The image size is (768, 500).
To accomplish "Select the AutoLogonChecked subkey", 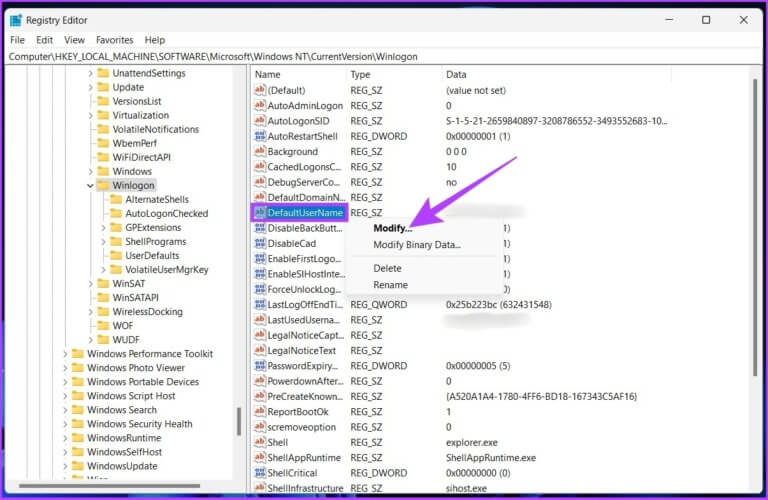I will pyautogui.click(x=167, y=214).
